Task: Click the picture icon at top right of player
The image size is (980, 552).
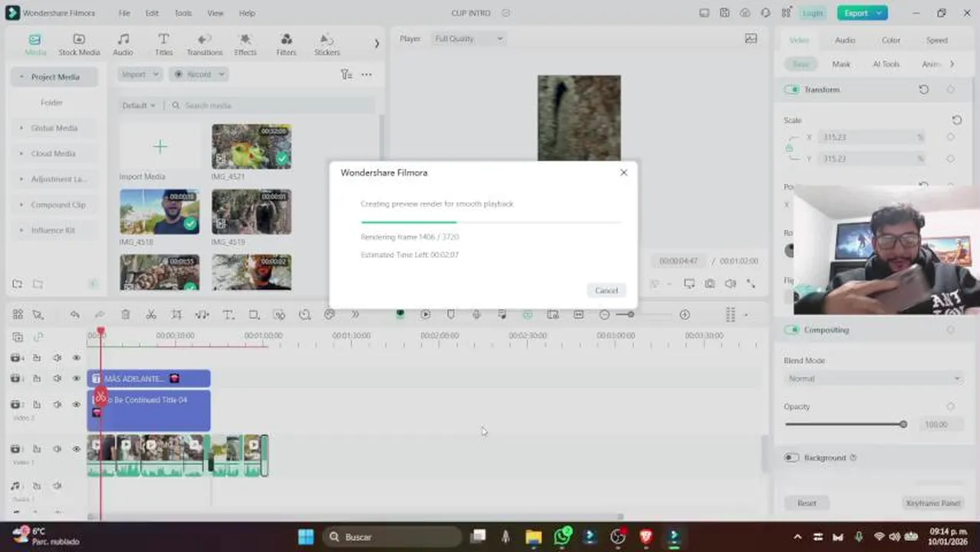Action: pyautogui.click(x=751, y=38)
